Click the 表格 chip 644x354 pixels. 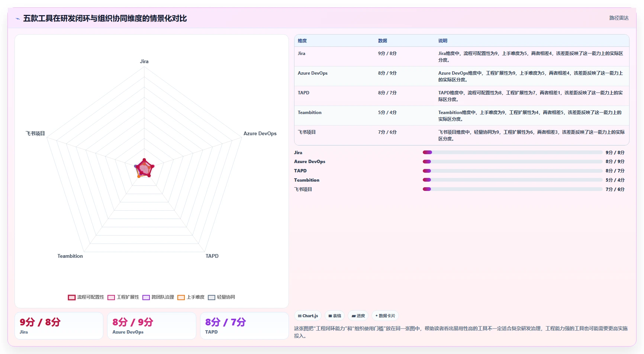click(335, 316)
